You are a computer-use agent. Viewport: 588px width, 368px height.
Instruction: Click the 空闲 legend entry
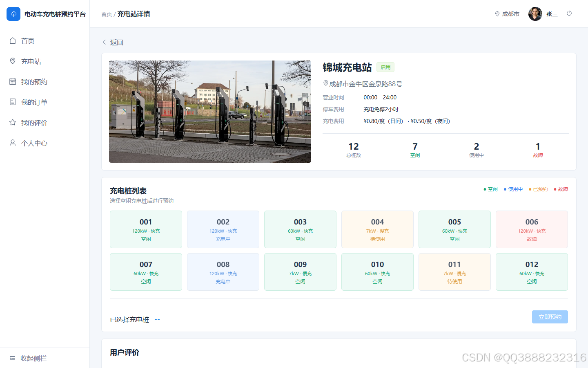click(490, 189)
